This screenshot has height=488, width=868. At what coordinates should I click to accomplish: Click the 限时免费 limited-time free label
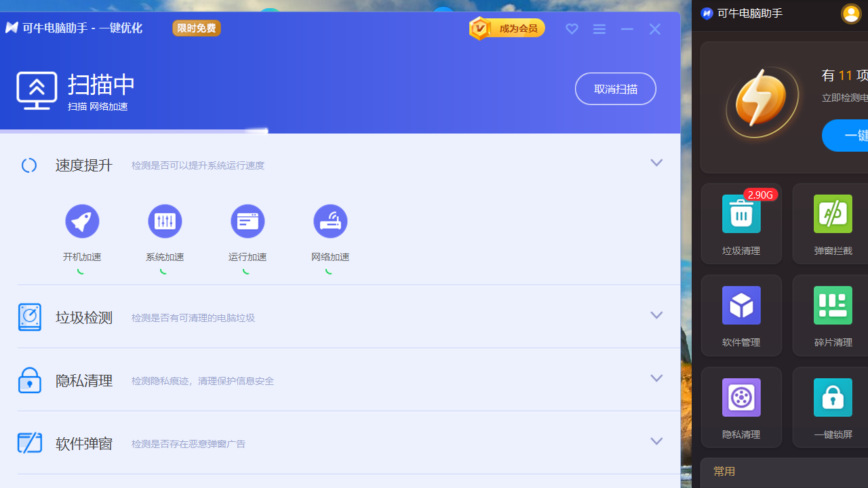(x=196, y=28)
